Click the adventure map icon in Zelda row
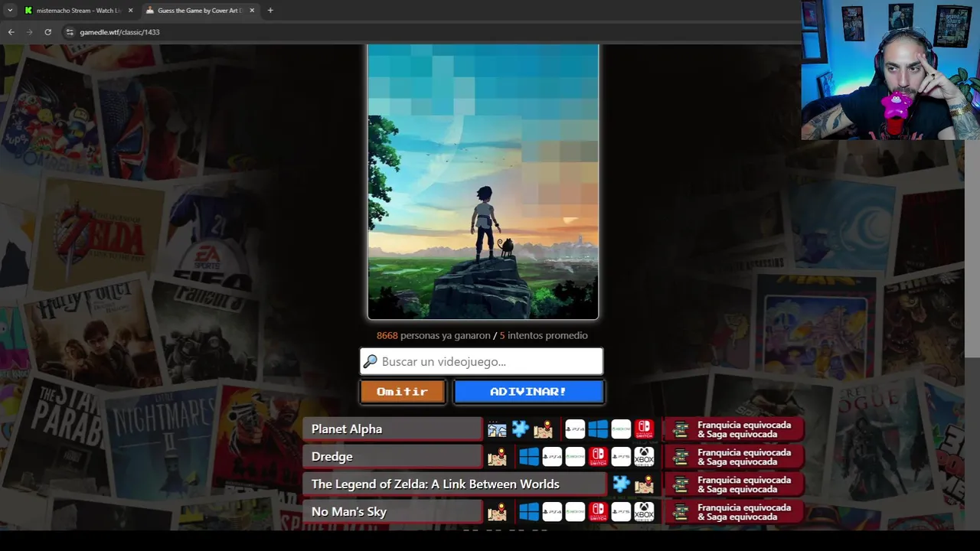The width and height of the screenshot is (980, 551). (x=644, y=484)
